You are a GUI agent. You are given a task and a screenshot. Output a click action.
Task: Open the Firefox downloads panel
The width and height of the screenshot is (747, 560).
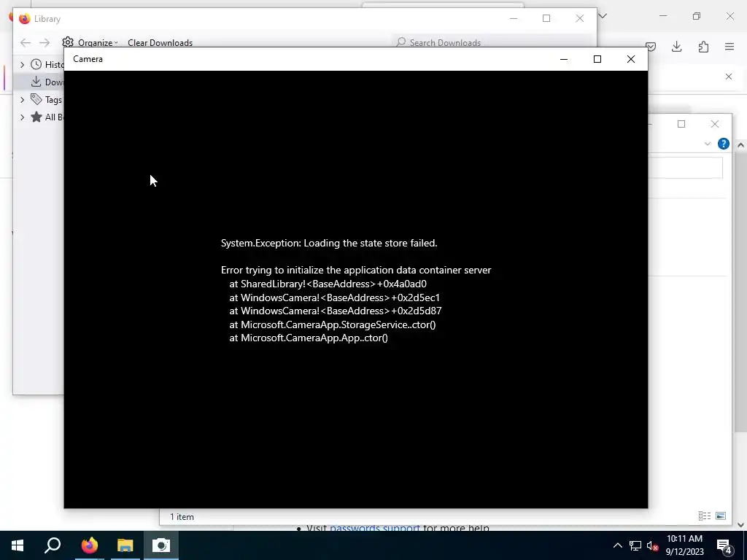(676, 47)
